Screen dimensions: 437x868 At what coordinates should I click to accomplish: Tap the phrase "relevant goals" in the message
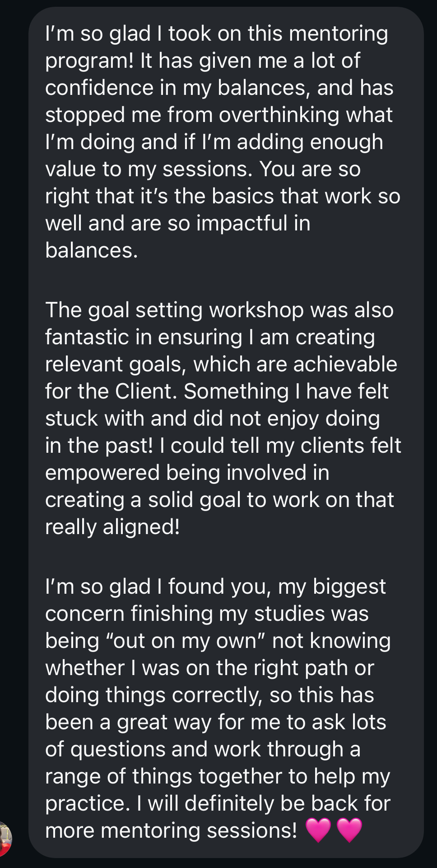pos(115,364)
